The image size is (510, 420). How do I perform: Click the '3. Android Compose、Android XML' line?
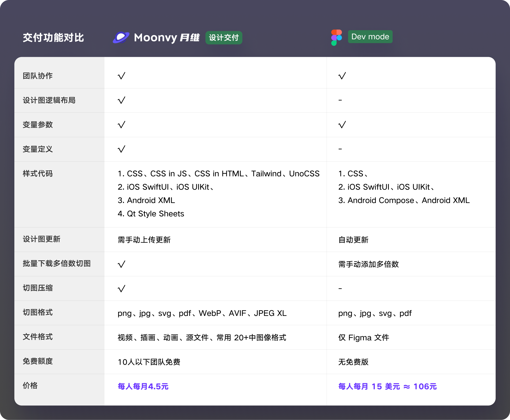(x=404, y=200)
